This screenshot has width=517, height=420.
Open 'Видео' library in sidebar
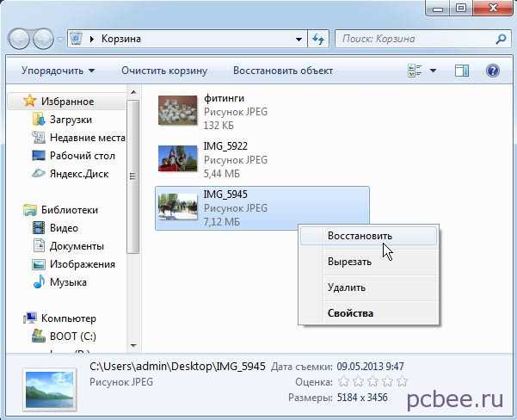pos(64,228)
